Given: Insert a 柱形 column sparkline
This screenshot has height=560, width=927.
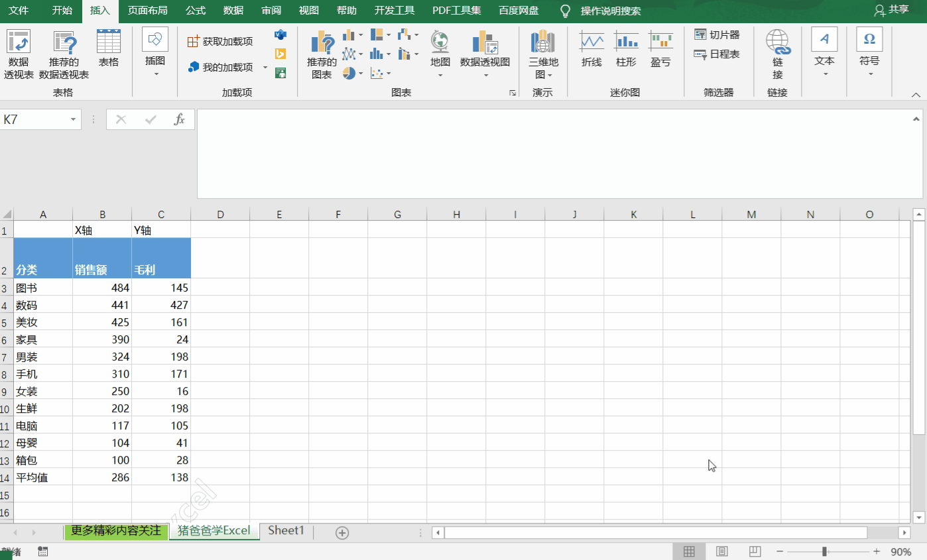Looking at the screenshot, I should (626, 49).
